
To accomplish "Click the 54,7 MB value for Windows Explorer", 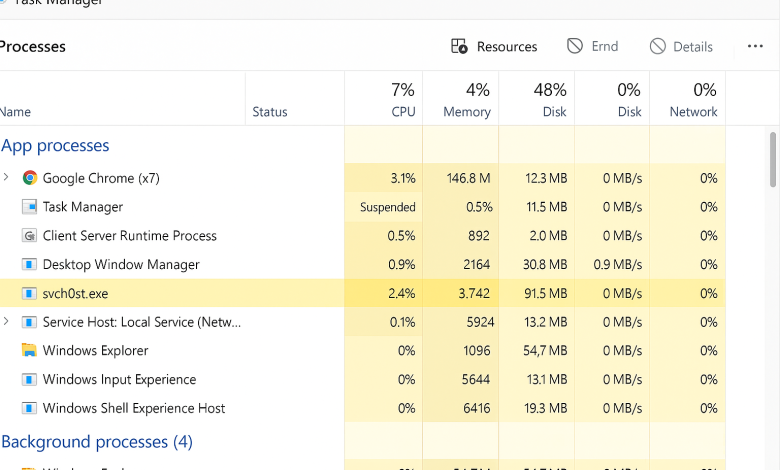I will point(545,351).
